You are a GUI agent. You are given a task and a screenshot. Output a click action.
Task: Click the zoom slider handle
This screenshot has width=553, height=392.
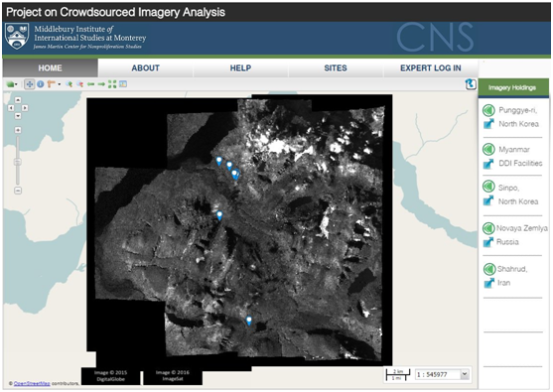tap(18, 162)
